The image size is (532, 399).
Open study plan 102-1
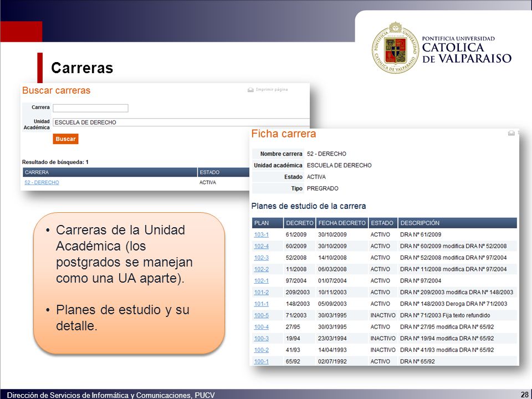tap(261, 280)
